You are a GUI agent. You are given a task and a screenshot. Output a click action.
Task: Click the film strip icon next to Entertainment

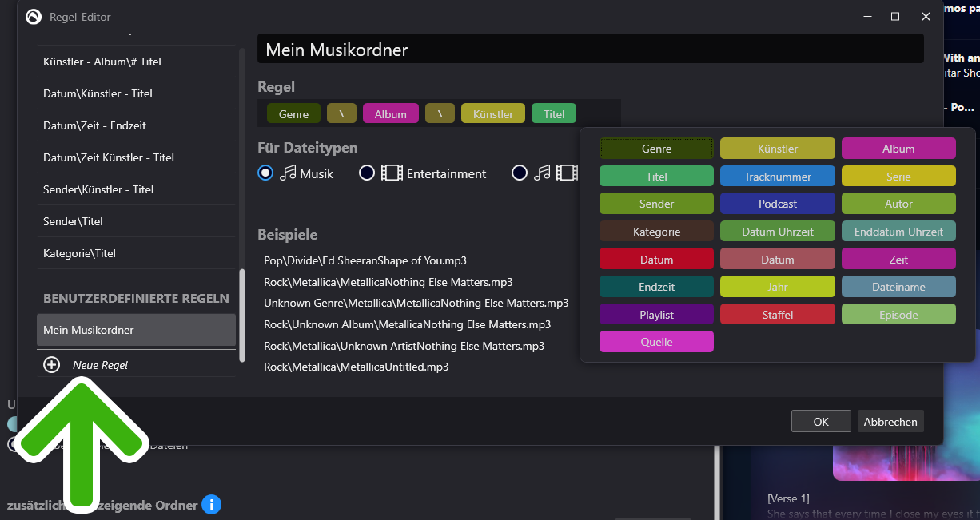point(392,173)
